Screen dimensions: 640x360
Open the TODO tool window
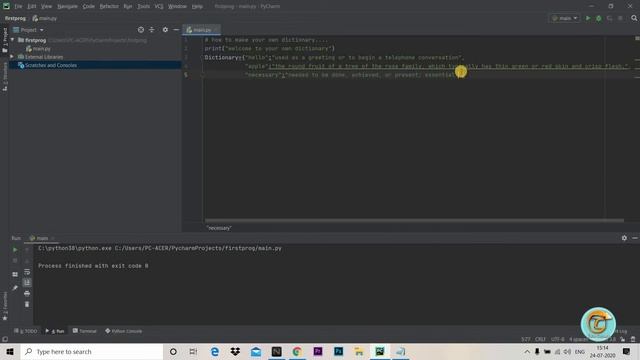pos(26,331)
